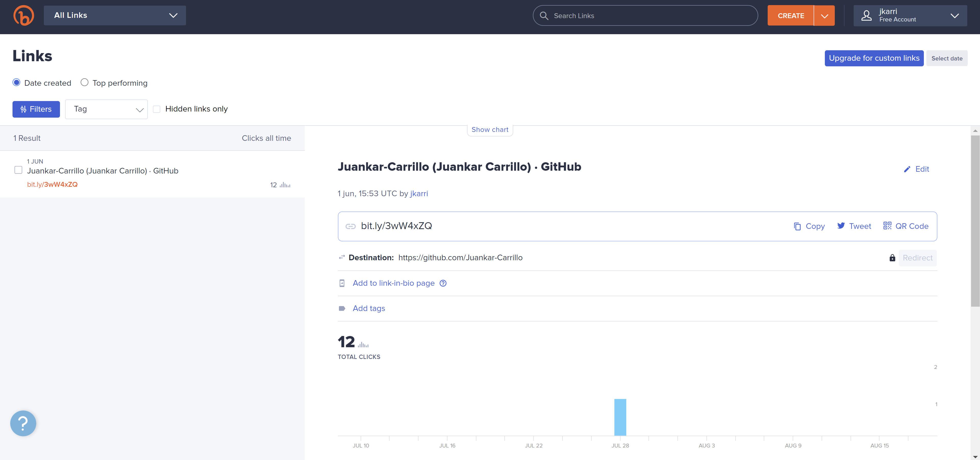Image resolution: width=980 pixels, height=460 pixels.
Task: Click the mini chart icon in list row
Action: pyautogui.click(x=285, y=185)
